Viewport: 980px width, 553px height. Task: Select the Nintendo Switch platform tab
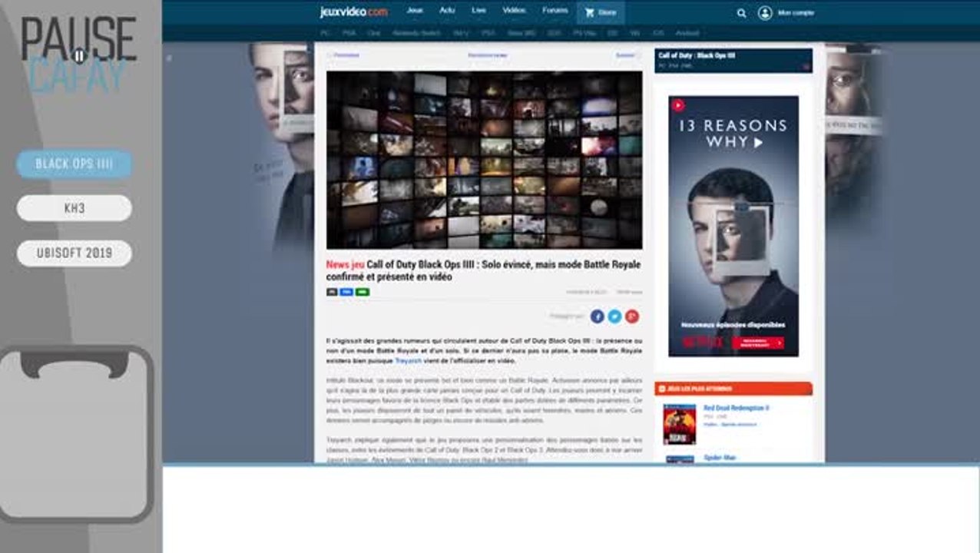(418, 33)
